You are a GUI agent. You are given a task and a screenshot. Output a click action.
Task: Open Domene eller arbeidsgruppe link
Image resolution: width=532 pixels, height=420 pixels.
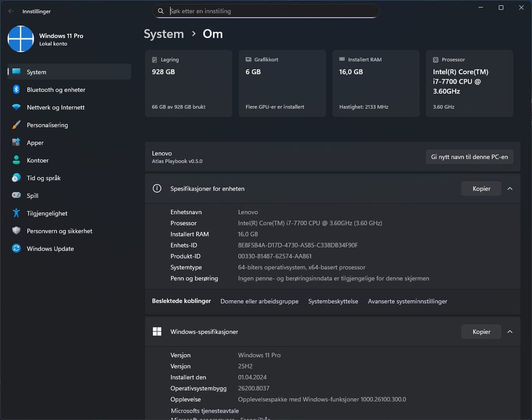pyautogui.click(x=259, y=301)
